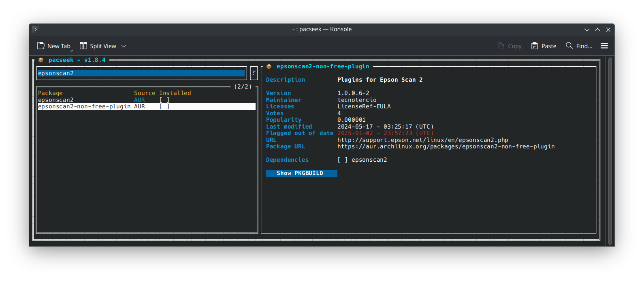
Task: Select epsonscan2-non-free-plugin package row
Action: (x=147, y=106)
